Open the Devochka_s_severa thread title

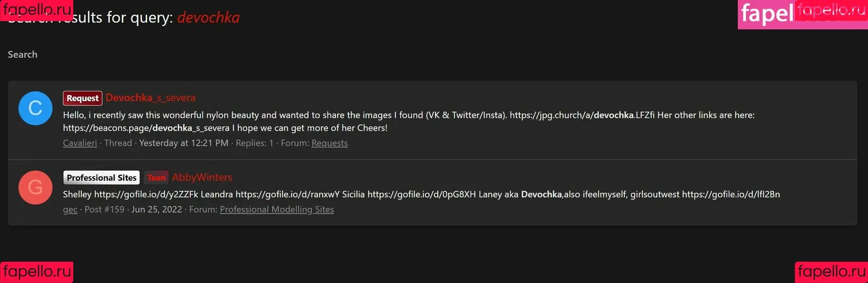click(x=150, y=98)
